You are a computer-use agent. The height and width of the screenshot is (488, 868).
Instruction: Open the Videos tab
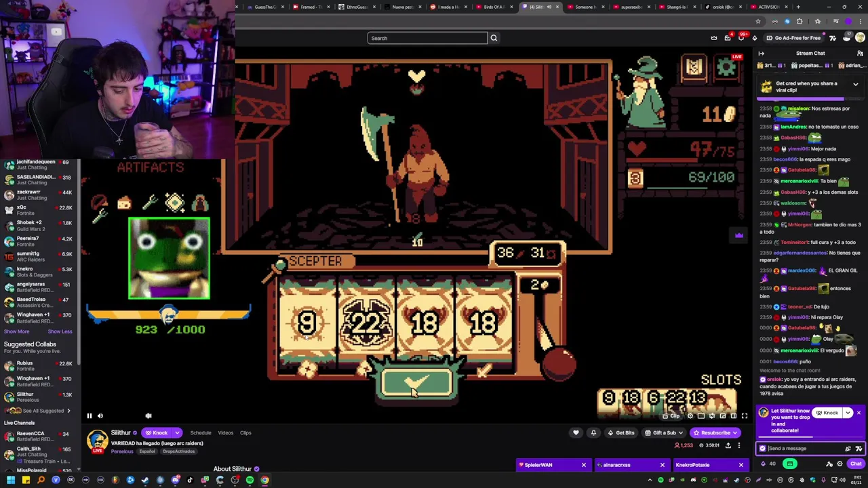click(x=226, y=432)
